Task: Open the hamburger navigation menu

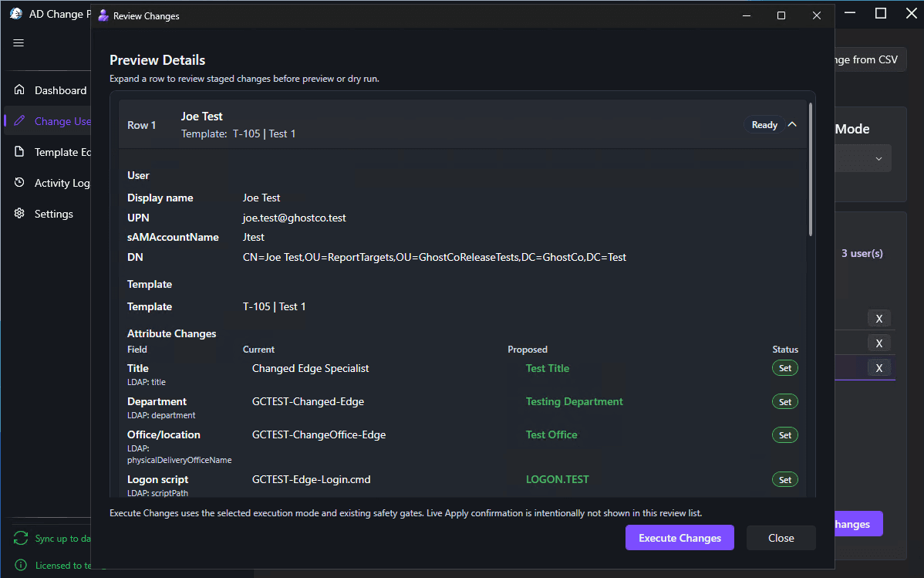Action: tap(19, 42)
